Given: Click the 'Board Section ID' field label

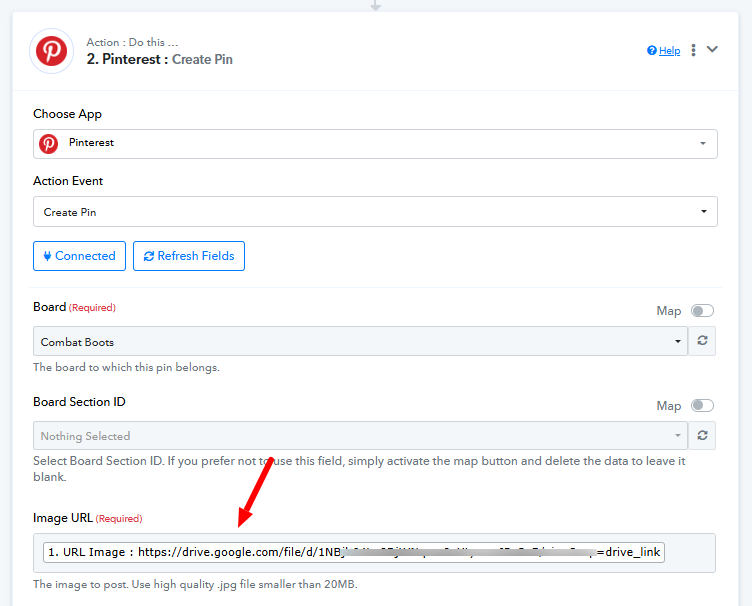Looking at the screenshot, I should (79, 402).
